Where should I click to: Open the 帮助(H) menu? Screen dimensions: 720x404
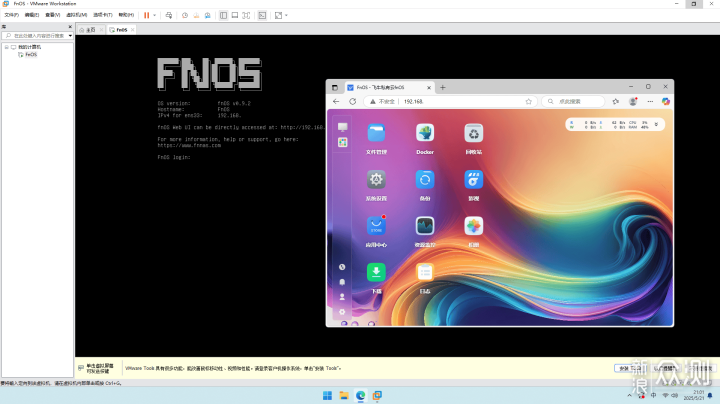126,15
